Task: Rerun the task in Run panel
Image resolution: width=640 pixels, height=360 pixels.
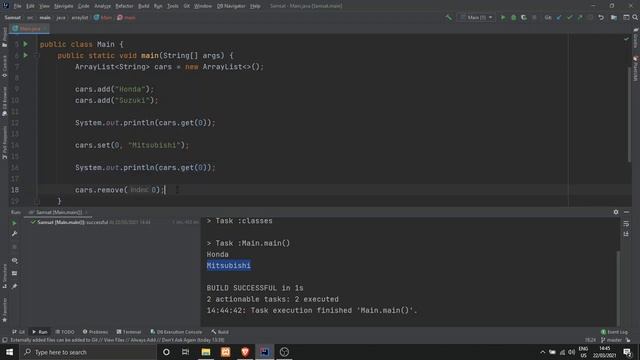Action: [14, 223]
